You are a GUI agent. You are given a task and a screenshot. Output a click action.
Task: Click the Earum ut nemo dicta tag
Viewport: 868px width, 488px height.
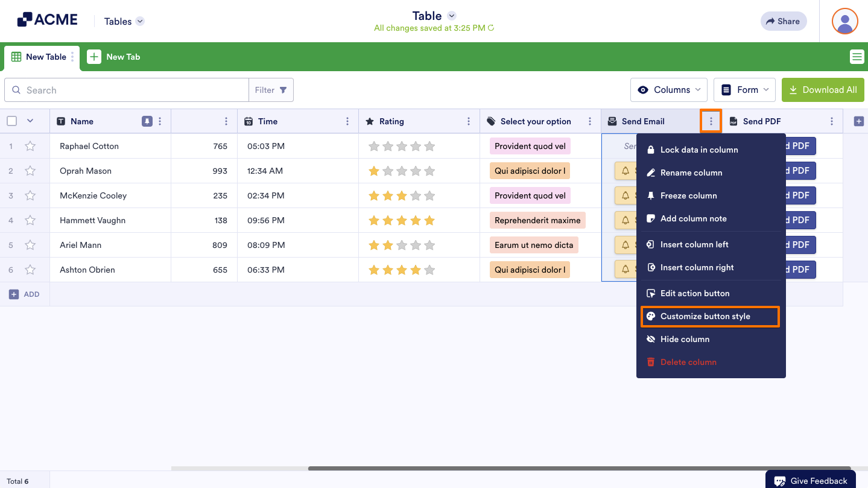coord(534,245)
